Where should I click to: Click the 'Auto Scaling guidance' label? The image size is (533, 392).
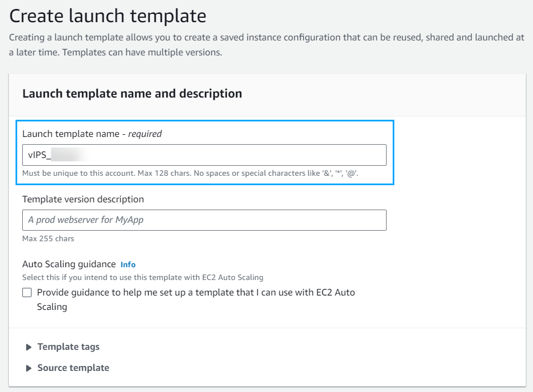point(69,264)
